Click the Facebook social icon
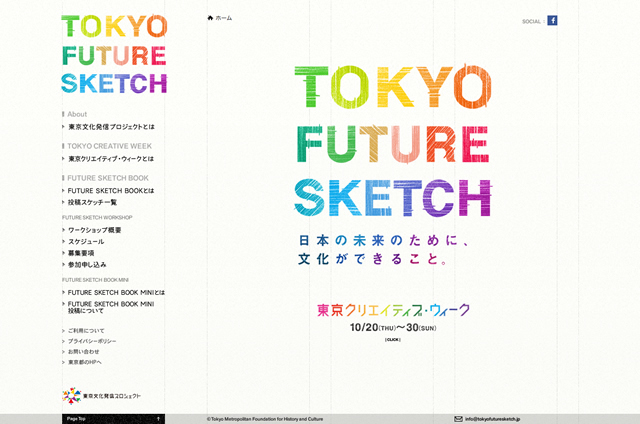The height and width of the screenshot is (424, 640). click(x=552, y=20)
